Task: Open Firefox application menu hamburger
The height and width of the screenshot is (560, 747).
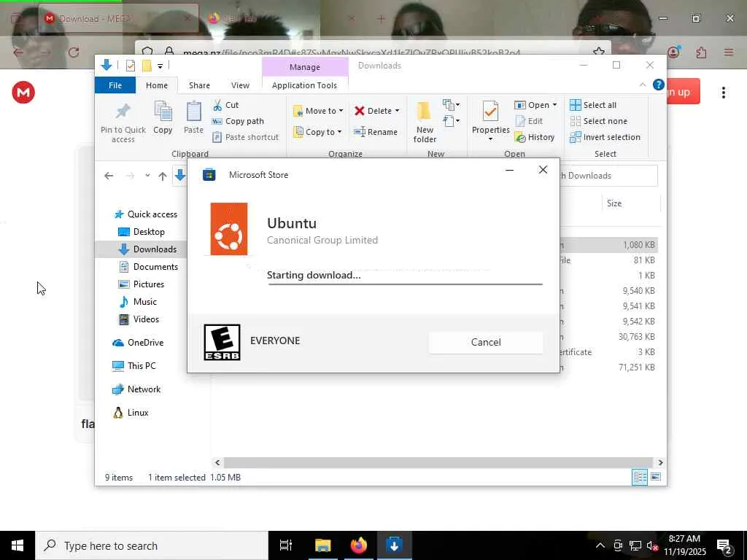Action: 729,52
